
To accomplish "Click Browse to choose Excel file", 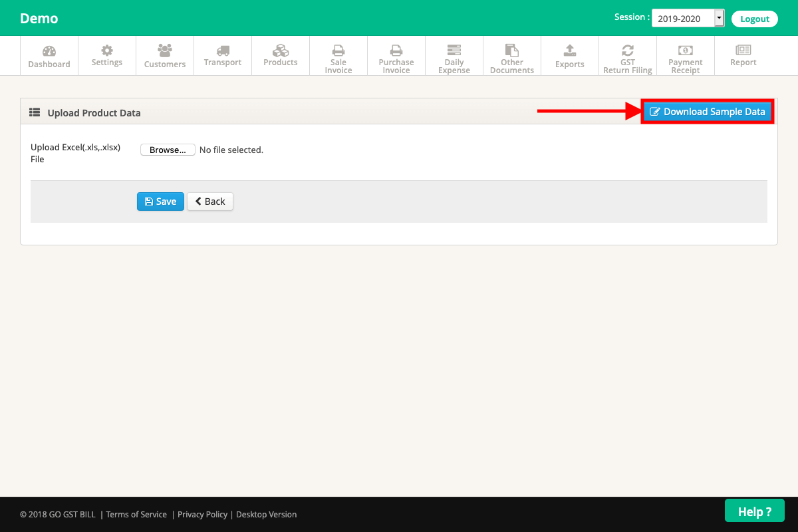I will point(168,150).
